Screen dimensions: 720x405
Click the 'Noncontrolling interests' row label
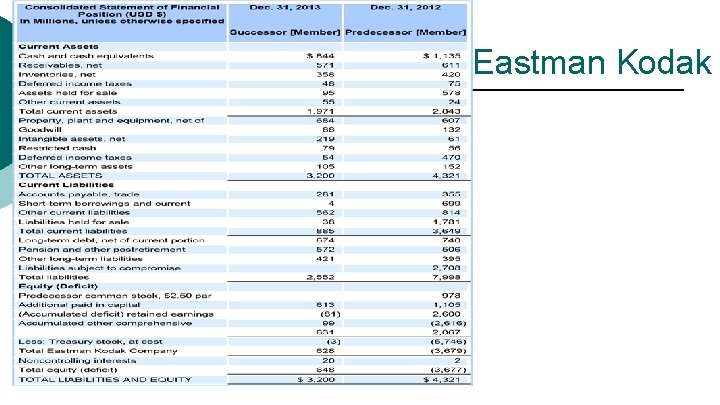(x=77, y=360)
